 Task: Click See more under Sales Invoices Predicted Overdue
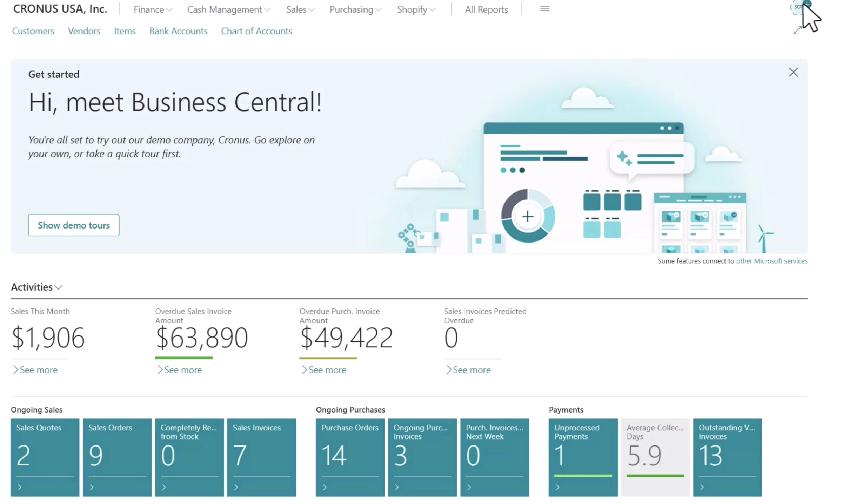pyautogui.click(x=468, y=370)
